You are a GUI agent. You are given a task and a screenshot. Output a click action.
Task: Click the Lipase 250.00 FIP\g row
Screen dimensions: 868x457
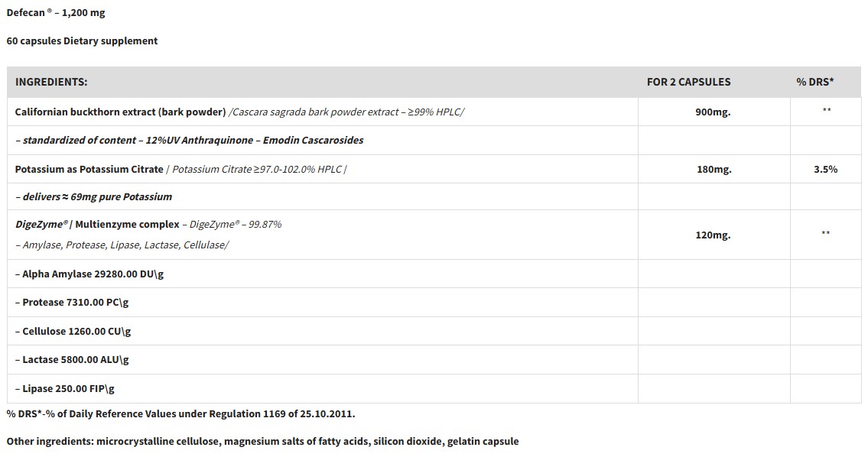64,389
